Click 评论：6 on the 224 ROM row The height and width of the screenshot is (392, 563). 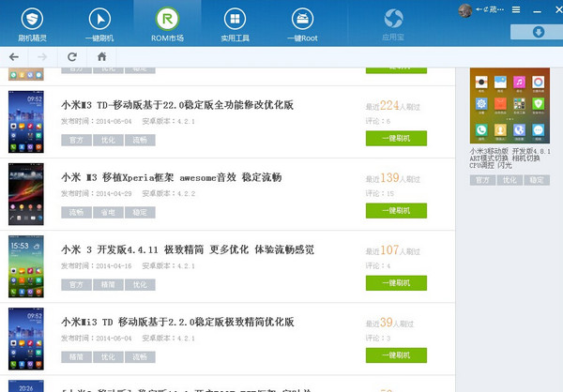click(378, 121)
